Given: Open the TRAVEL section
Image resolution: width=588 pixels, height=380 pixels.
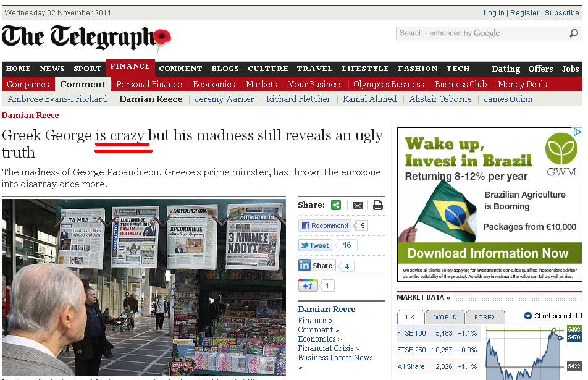Looking at the screenshot, I should (314, 69).
